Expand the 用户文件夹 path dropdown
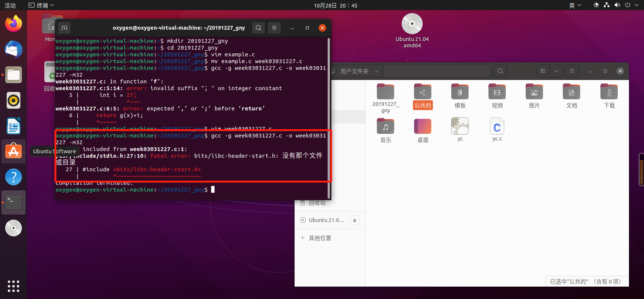Image resolution: width=644 pixels, height=299 pixels. coord(377,71)
